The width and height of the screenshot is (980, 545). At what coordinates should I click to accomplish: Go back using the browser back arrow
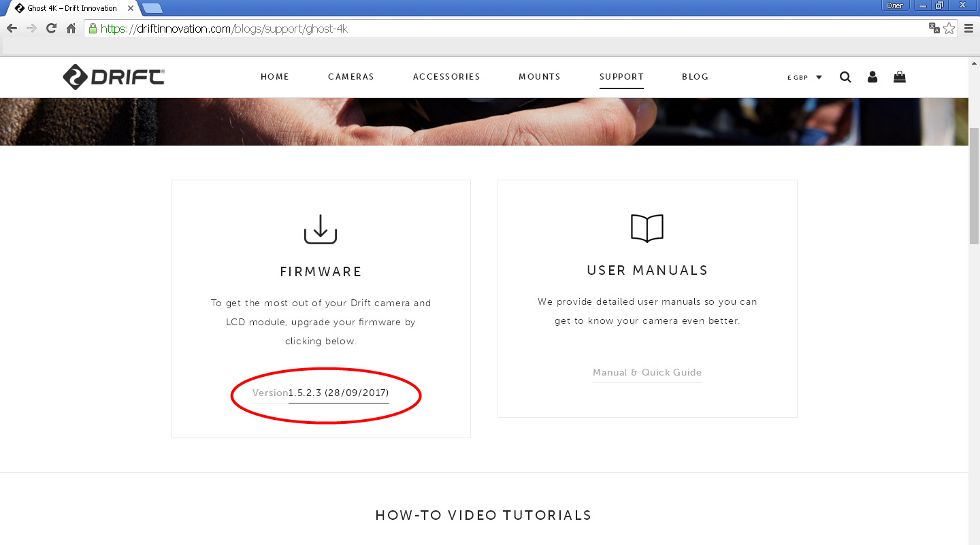point(12,29)
